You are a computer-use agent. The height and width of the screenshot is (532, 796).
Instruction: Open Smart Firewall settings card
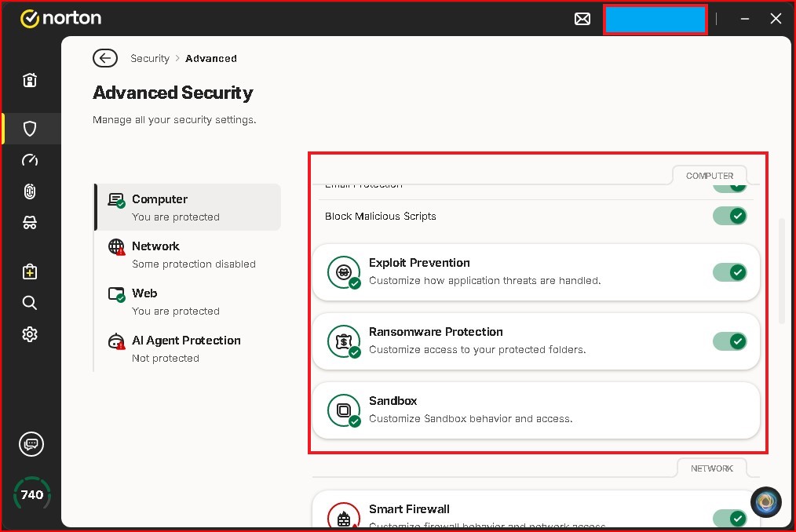click(x=535, y=510)
